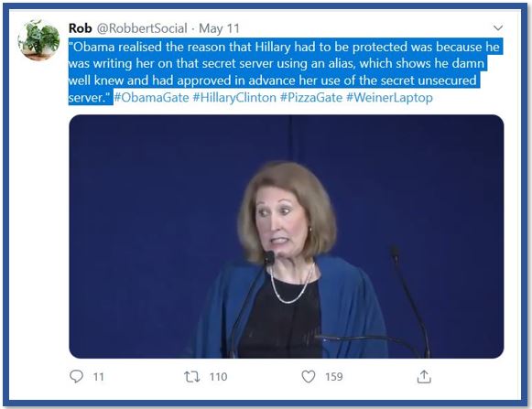Click the retweet count 110

[x=218, y=377]
